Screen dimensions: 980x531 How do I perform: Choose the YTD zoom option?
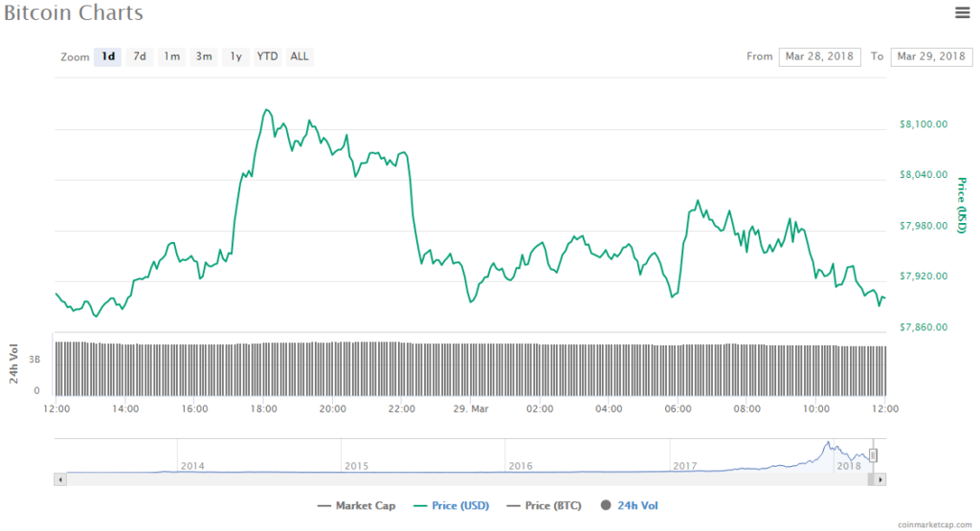268,56
